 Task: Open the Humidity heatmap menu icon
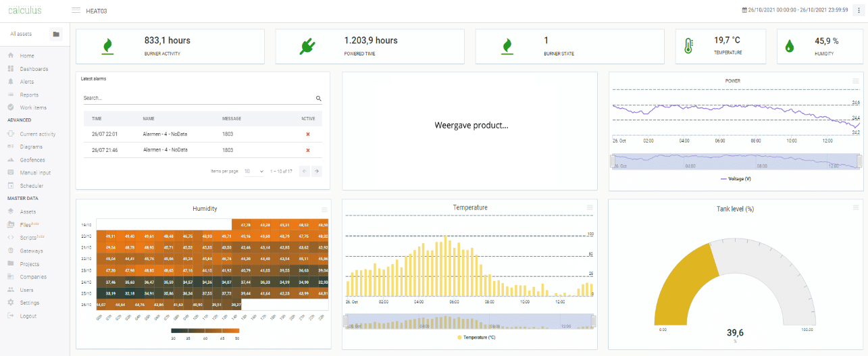point(324,209)
